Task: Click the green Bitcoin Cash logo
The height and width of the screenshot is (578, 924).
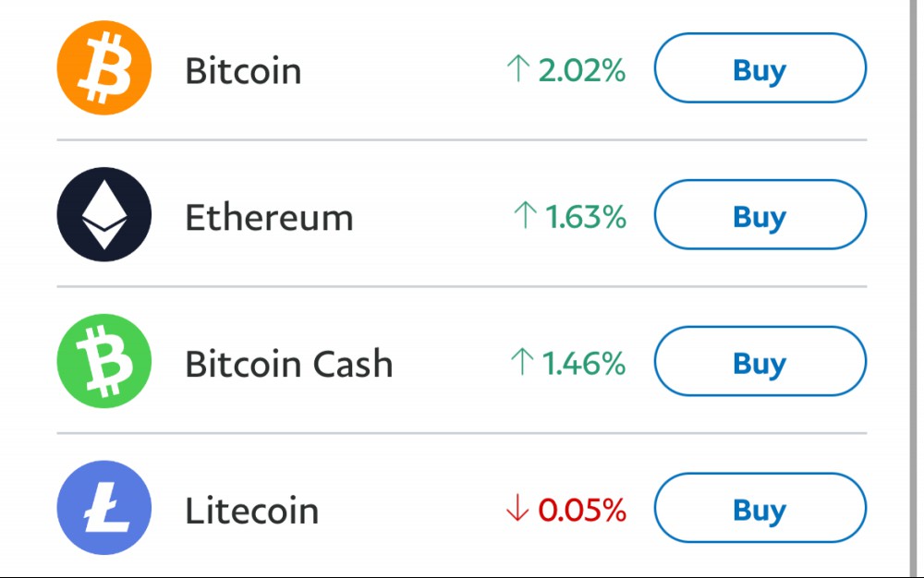Action: 104,361
